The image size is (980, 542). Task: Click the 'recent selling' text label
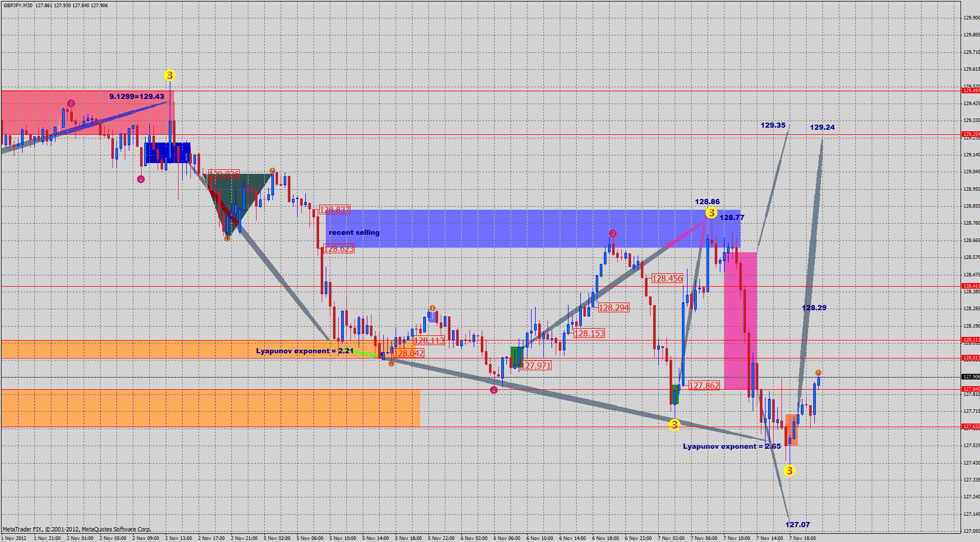click(x=354, y=232)
